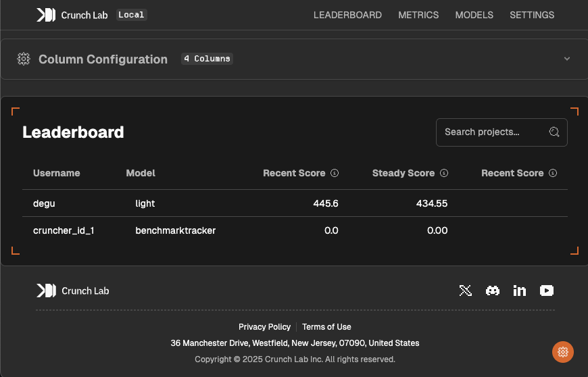Open the Models nav item

click(x=474, y=15)
